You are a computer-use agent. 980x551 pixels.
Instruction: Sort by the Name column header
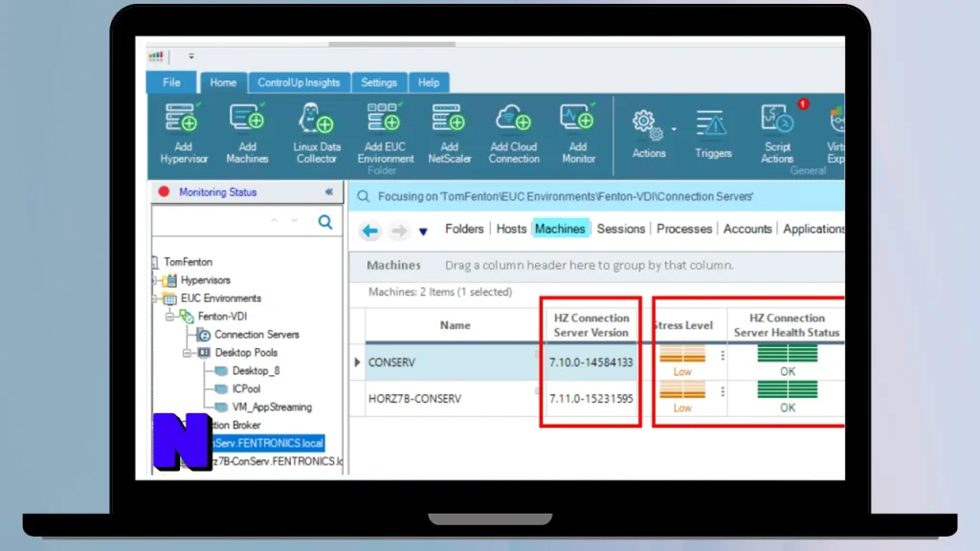pos(455,325)
